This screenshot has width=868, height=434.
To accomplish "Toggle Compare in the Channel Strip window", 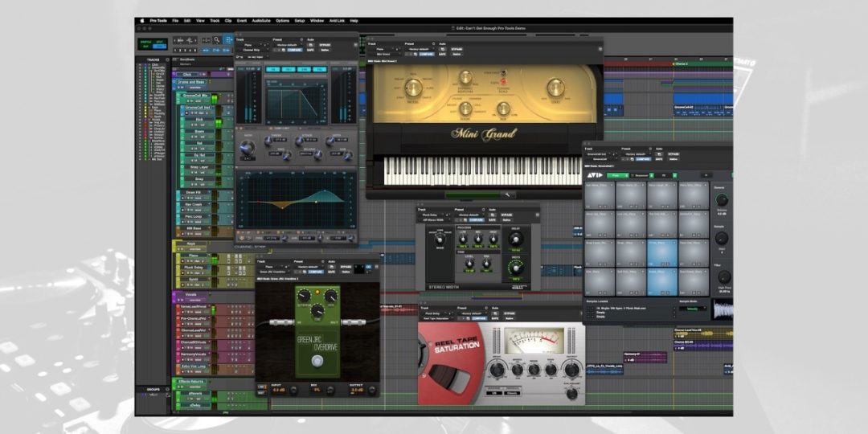I will coord(295,50).
